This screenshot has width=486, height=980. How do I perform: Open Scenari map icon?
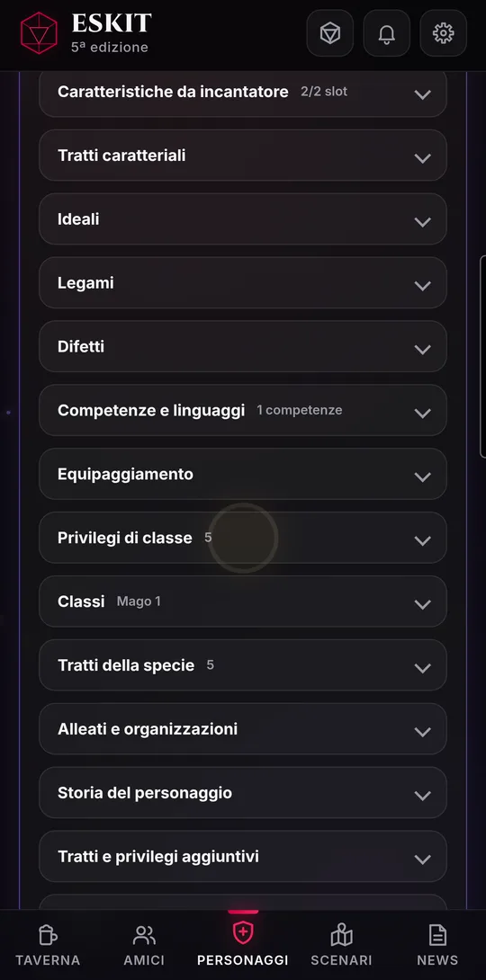point(341,935)
